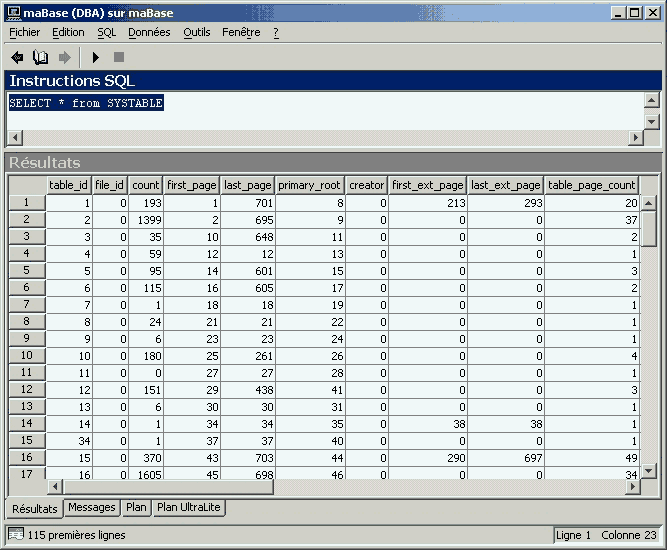
Task: Click the maBase application icon in title bar
Action: 12,11
